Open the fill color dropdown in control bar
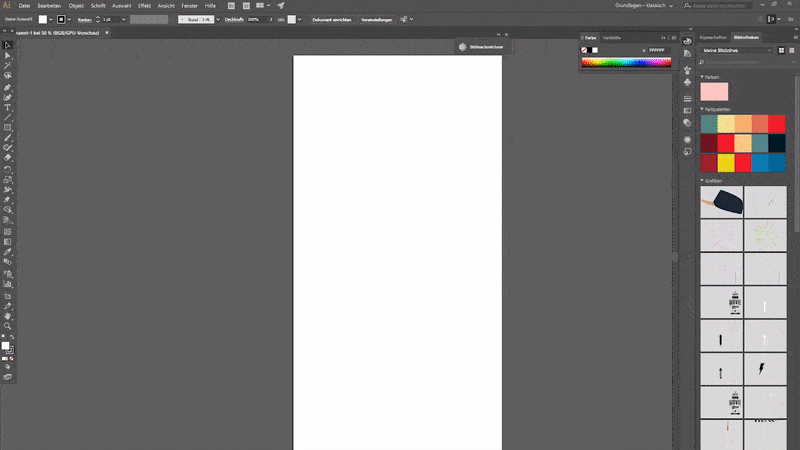Image resolution: width=800 pixels, height=450 pixels. pos(51,19)
